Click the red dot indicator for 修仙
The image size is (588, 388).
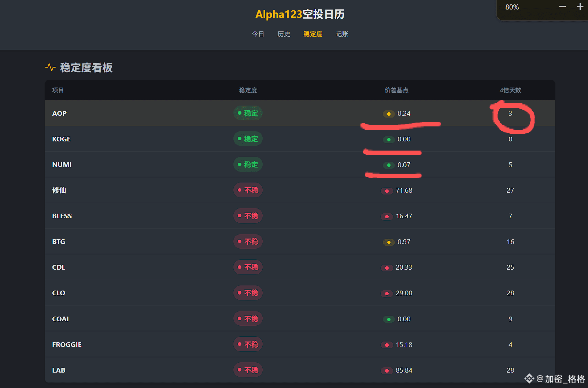pyautogui.click(x=387, y=191)
